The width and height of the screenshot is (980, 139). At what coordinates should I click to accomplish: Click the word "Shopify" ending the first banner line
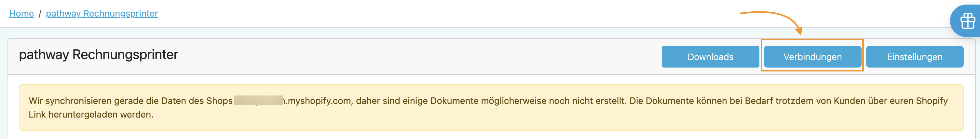(x=931, y=101)
